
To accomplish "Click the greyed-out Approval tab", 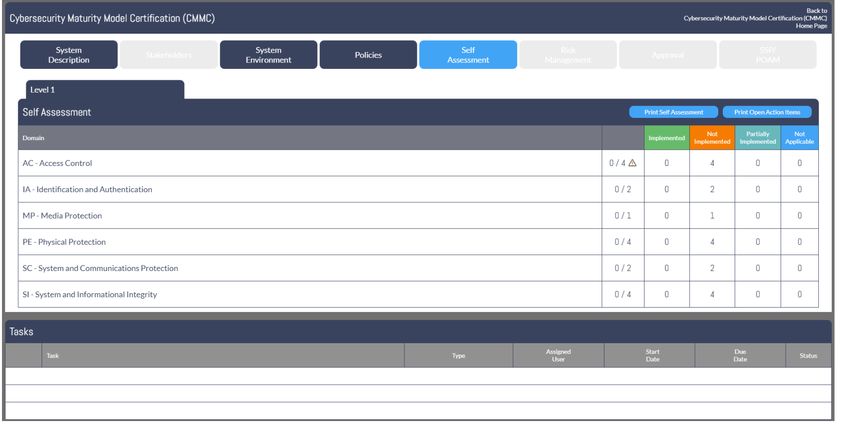I will point(667,55).
